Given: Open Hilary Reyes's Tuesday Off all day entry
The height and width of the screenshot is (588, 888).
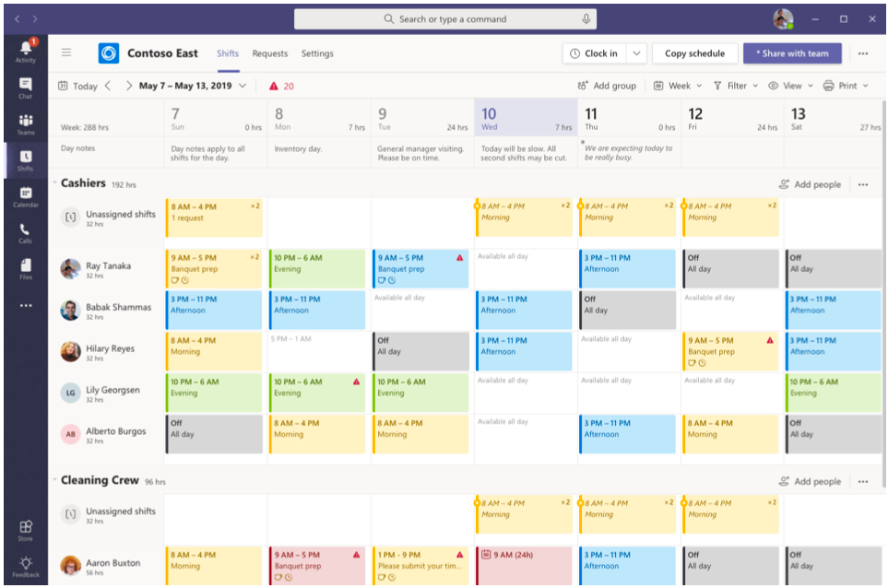Looking at the screenshot, I should 420,351.
